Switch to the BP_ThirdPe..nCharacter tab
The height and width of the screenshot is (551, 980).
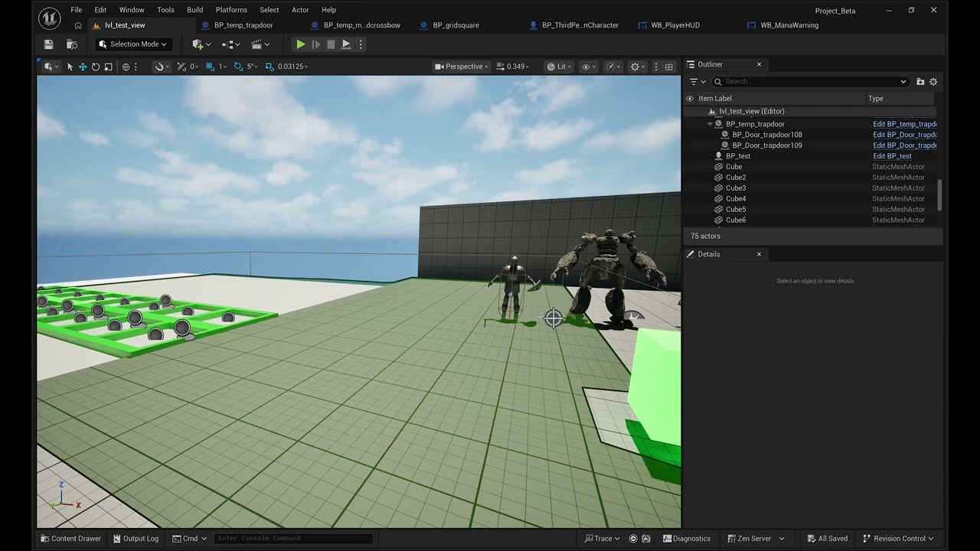point(580,25)
